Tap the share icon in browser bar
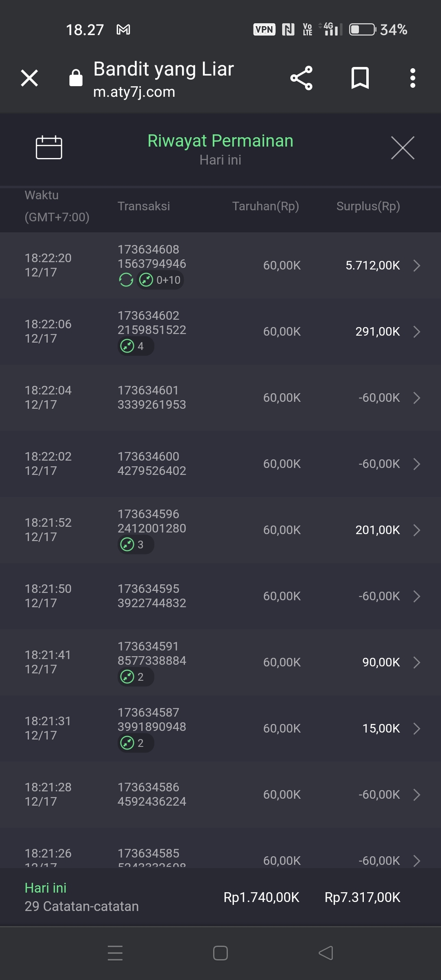Image resolution: width=441 pixels, height=980 pixels. 301,78
